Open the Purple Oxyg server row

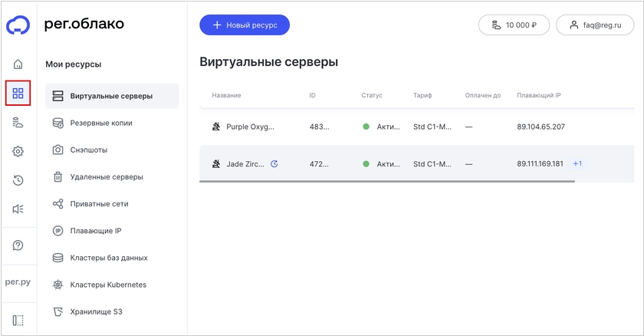point(250,127)
